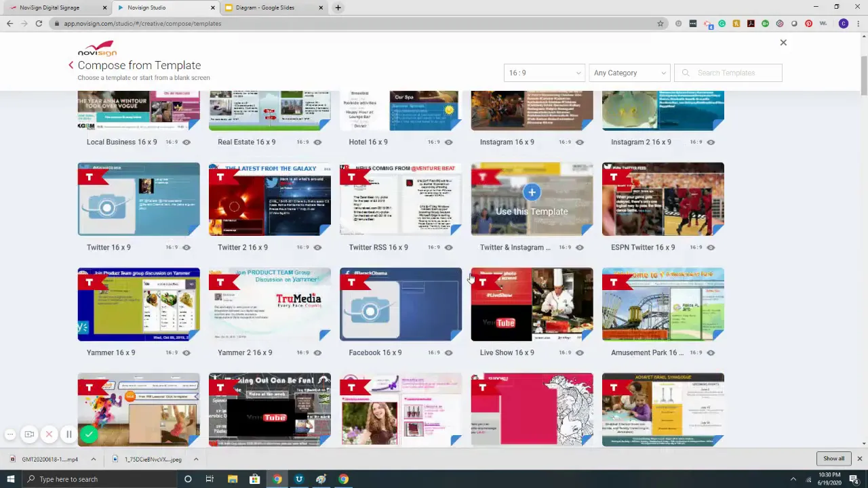Switch to the Novisign Studio browser tab

[x=166, y=7]
